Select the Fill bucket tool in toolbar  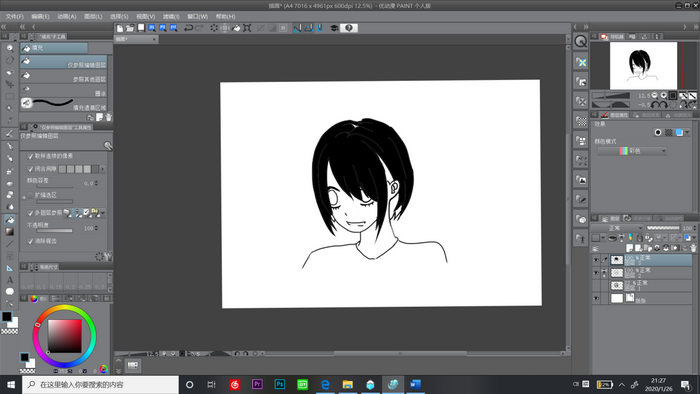(9, 220)
